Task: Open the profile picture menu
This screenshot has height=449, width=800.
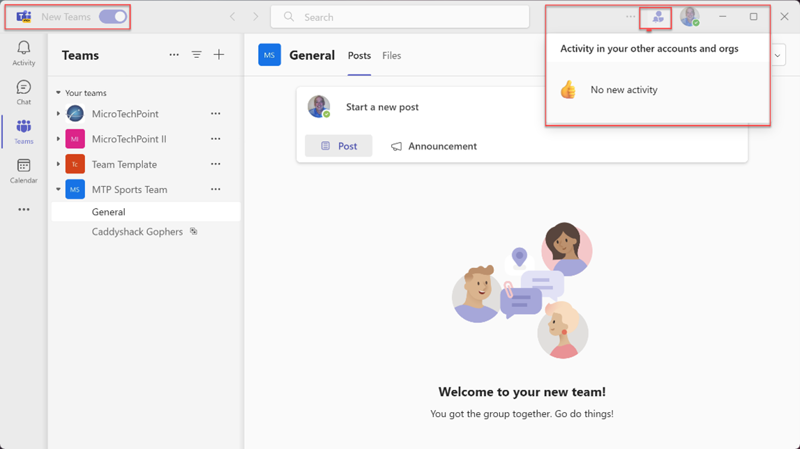Action: pyautogui.click(x=690, y=17)
